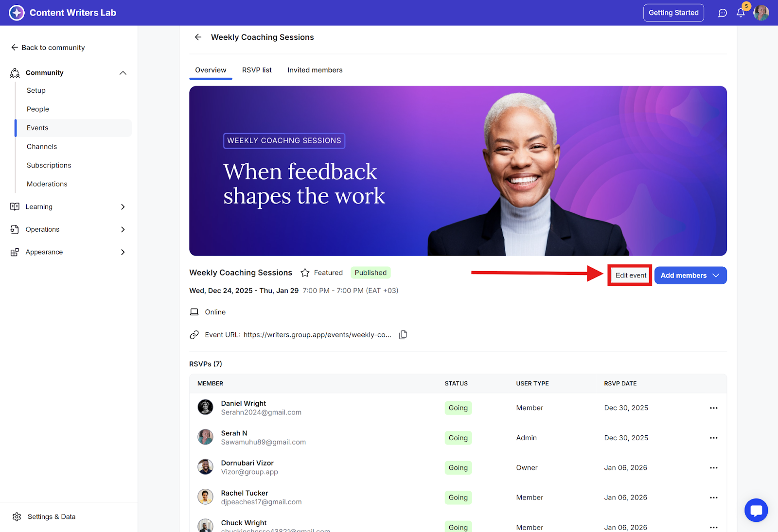Click the Getting Started button
The height and width of the screenshot is (532, 778).
673,13
